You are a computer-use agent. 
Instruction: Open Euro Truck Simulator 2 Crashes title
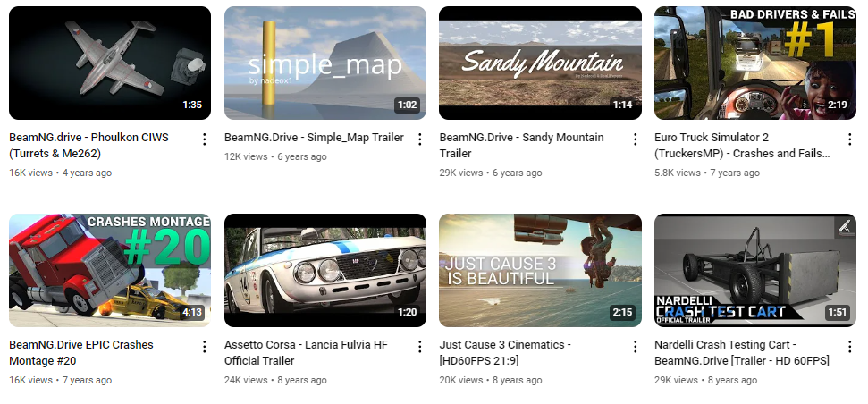click(742, 145)
